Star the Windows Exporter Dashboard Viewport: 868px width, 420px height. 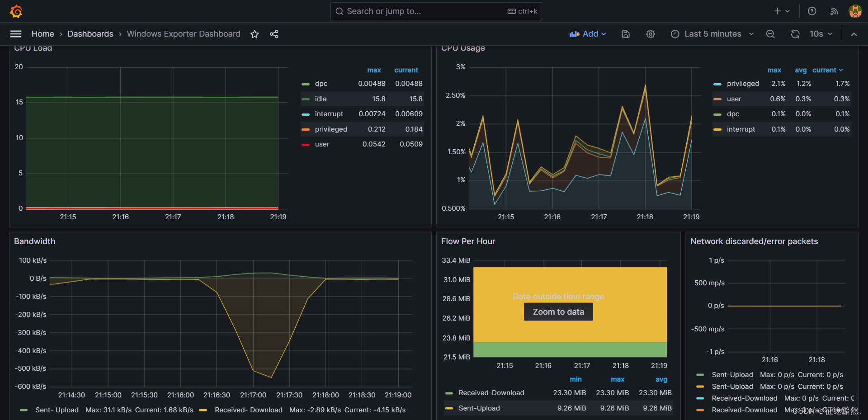(255, 34)
